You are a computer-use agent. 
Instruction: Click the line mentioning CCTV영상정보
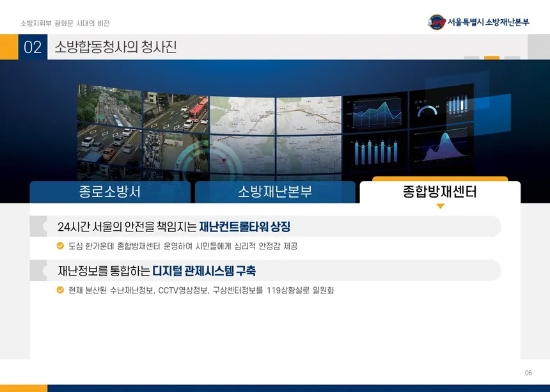pos(201,290)
